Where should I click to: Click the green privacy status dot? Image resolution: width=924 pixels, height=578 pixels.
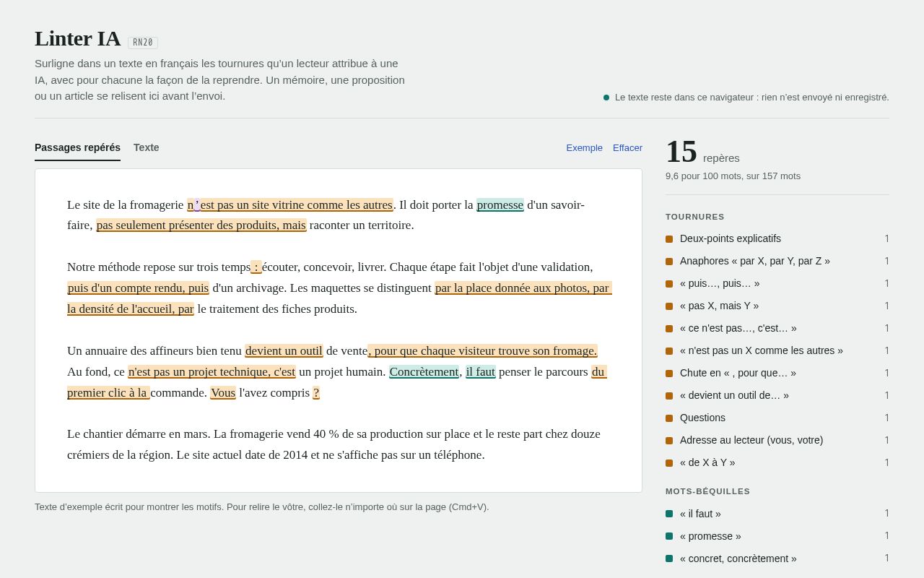click(x=606, y=98)
